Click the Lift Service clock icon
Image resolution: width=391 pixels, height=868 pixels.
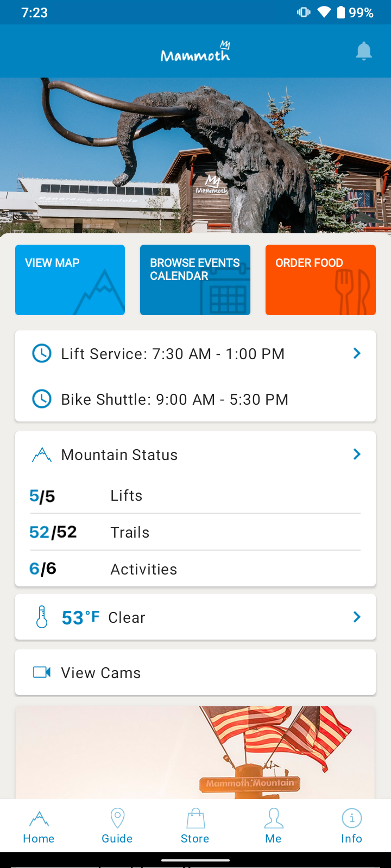click(42, 354)
